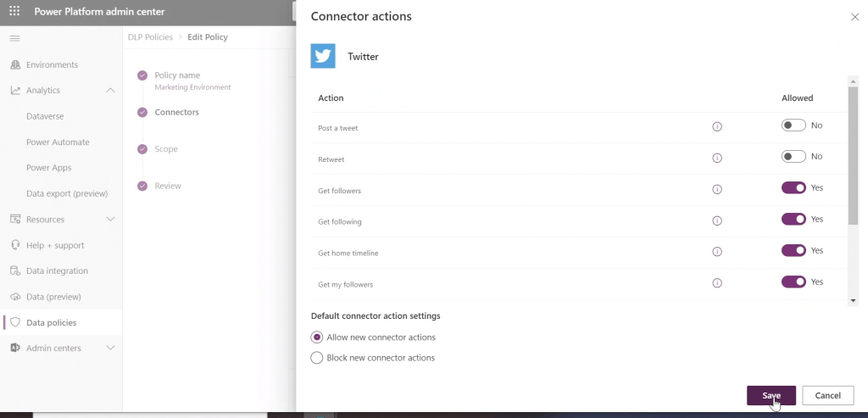Collapse the left navigation hamburger menu
This screenshot has width=868, height=418.
14,38
